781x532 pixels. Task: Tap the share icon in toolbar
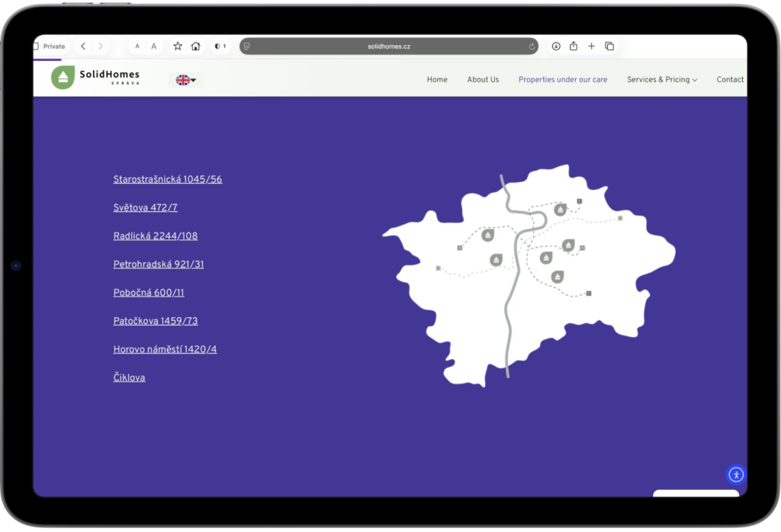(x=574, y=46)
